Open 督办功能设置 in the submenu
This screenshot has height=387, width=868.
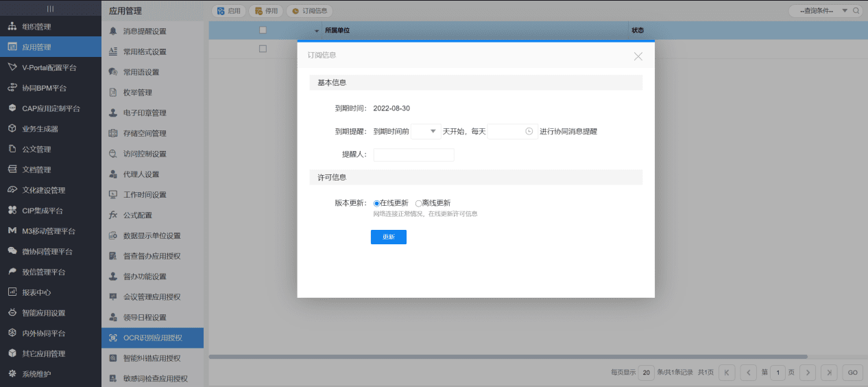point(153,277)
